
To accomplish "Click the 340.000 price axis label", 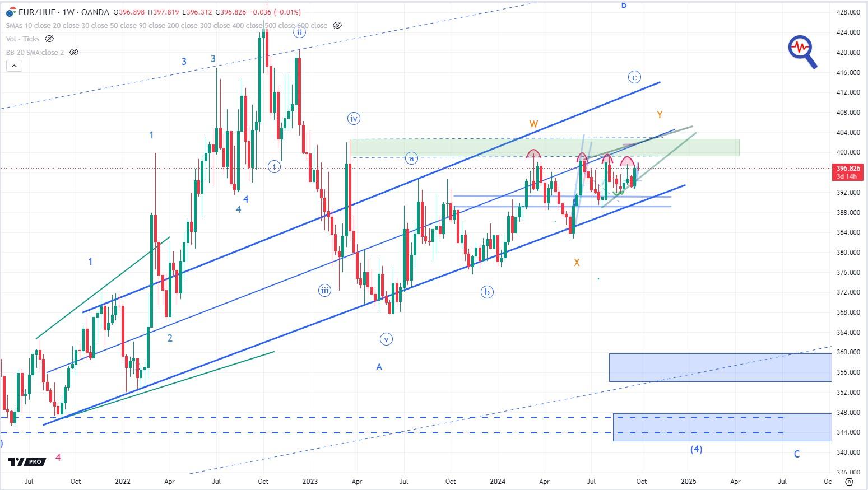I will click(x=847, y=452).
